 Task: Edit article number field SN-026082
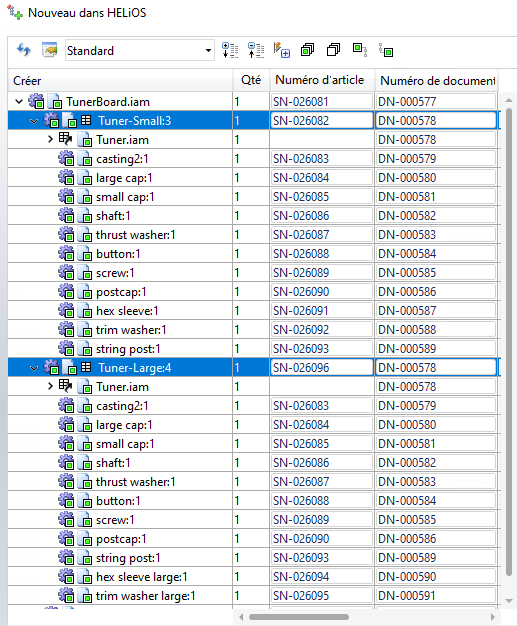(322, 121)
